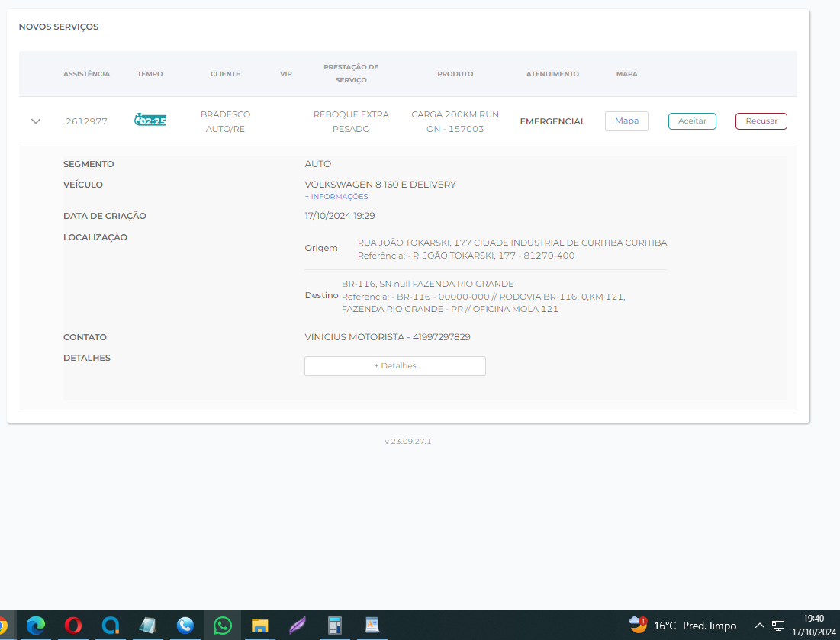This screenshot has width=840, height=640.
Task: Open the blue 'a' app in taskbar
Action: (111, 625)
